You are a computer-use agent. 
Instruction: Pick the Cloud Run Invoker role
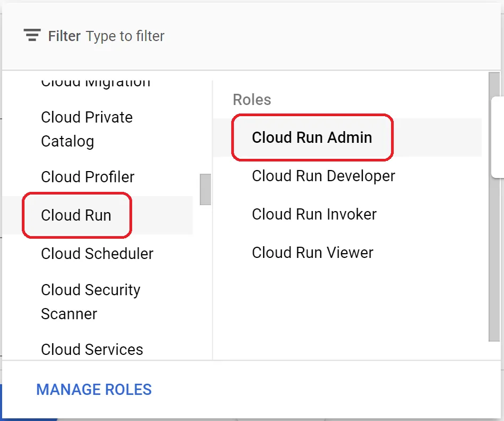tap(314, 214)
